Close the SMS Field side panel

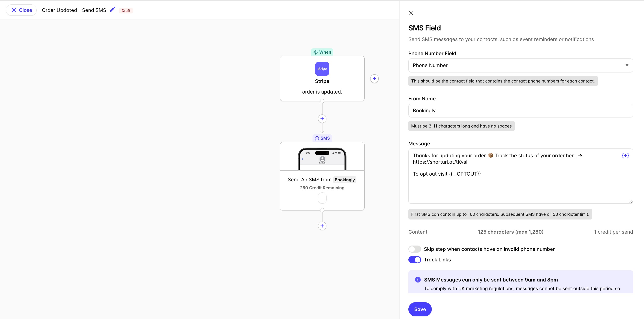coord(411,13)
